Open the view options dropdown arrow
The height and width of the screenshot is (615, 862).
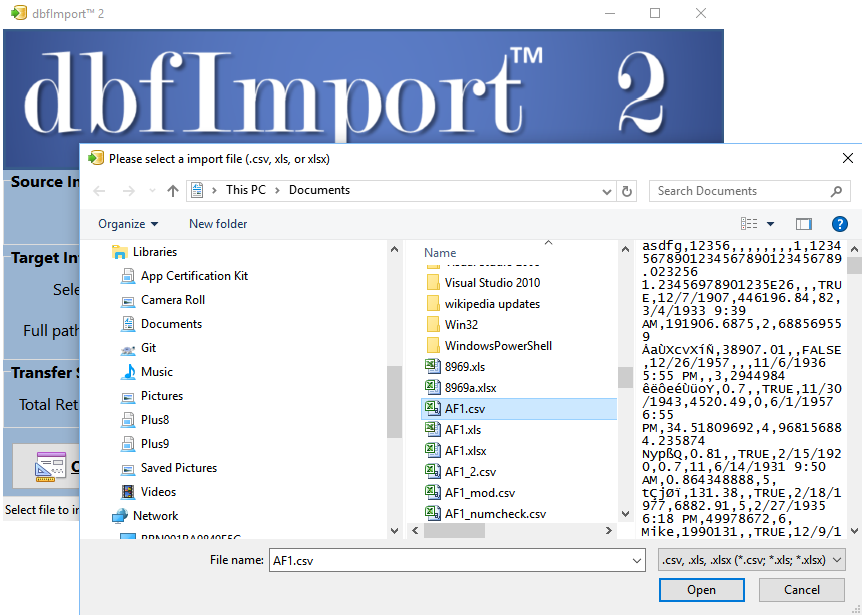770,224
